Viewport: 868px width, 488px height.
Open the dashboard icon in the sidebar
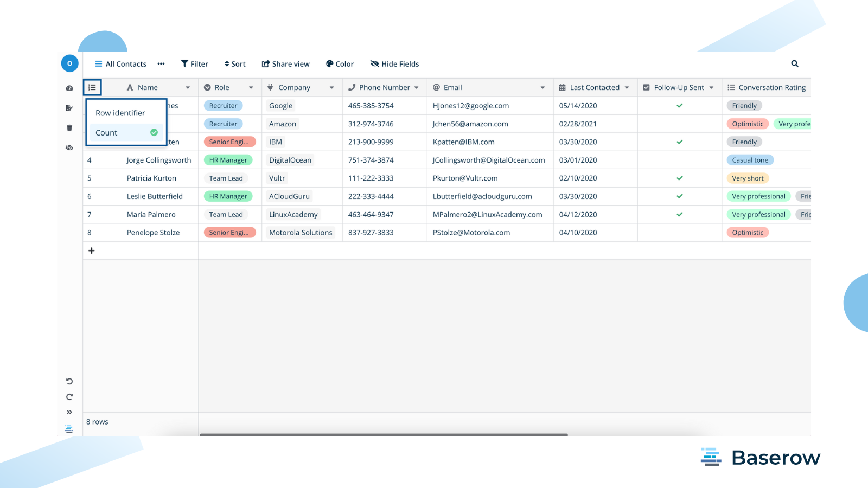tap(69, 88)
